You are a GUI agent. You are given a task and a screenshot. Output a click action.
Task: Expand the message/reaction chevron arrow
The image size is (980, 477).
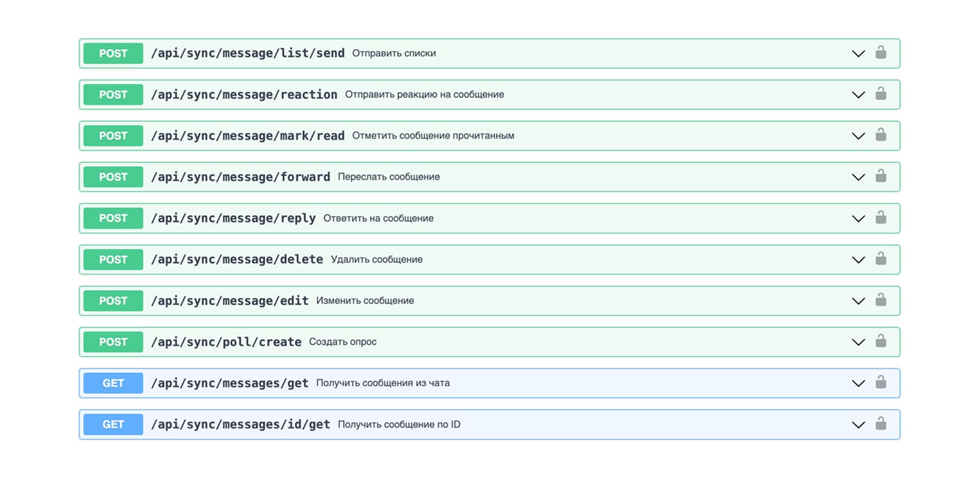click(x=858, y=95)
